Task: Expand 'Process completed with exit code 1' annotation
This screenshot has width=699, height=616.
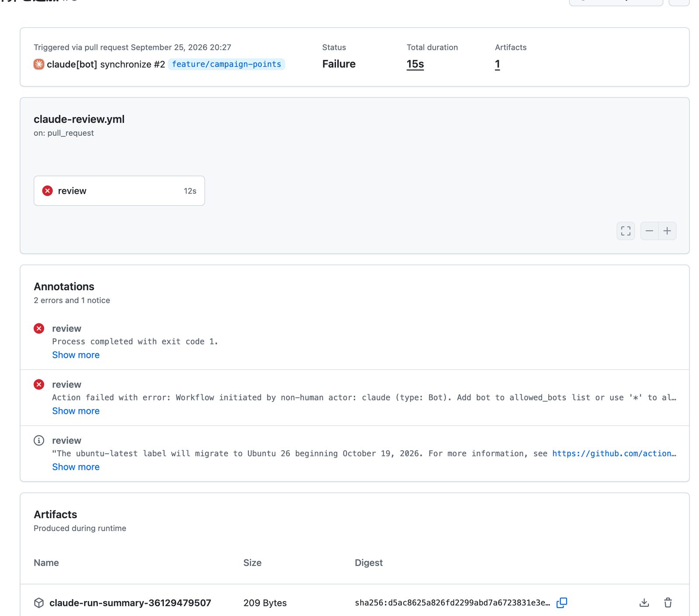Action: point(76,355)
